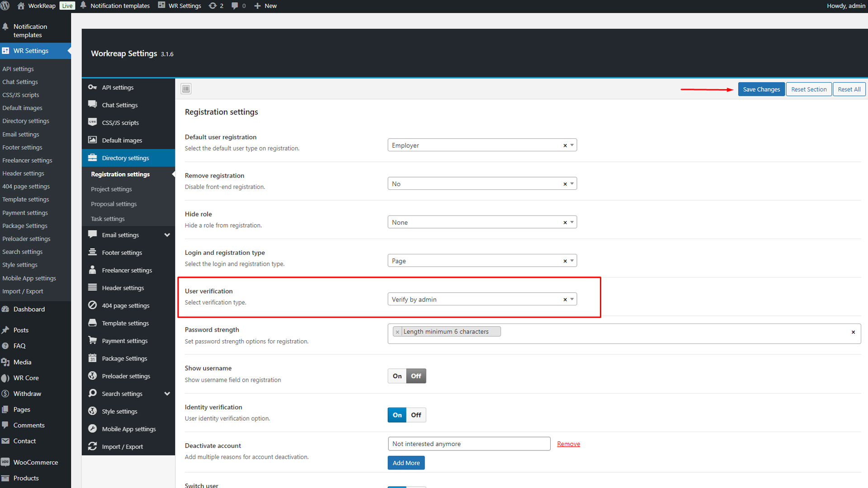Click the Chat Settings speech bubble icon

pyautogui.click(x=92, y=104)
